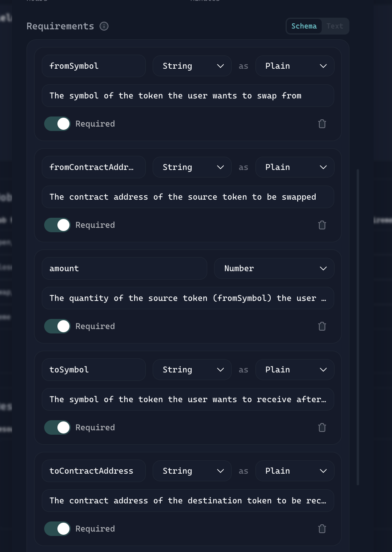Delete the fromSymbol requirement via trash icon
392x552 pixels.
322,124
